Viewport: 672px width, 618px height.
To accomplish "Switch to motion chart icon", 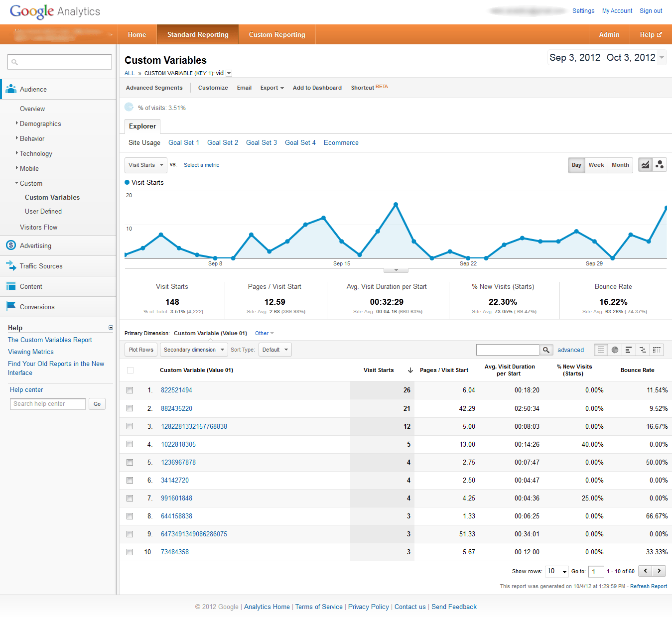I will click(660, 165).
